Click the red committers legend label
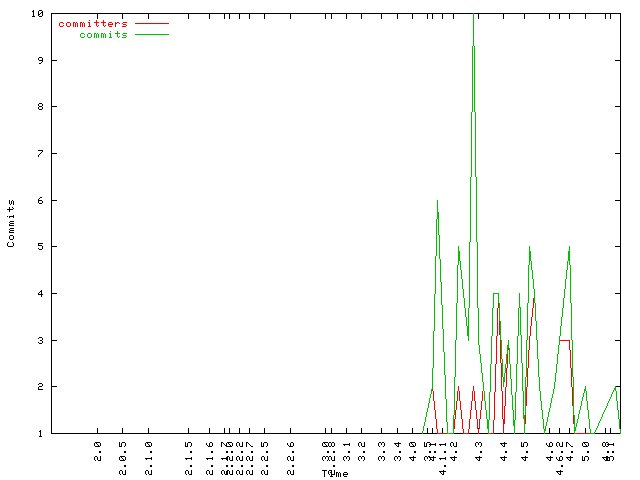640x480 pixels. 93,23
